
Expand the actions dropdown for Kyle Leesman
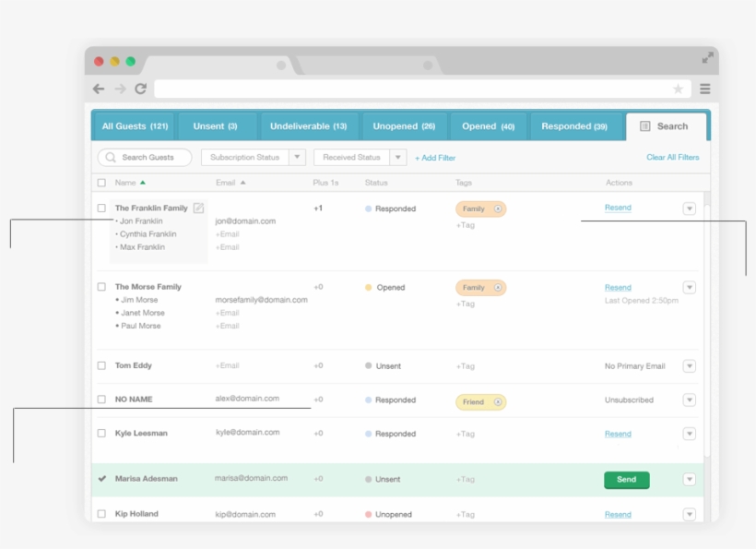pos(689,434)
